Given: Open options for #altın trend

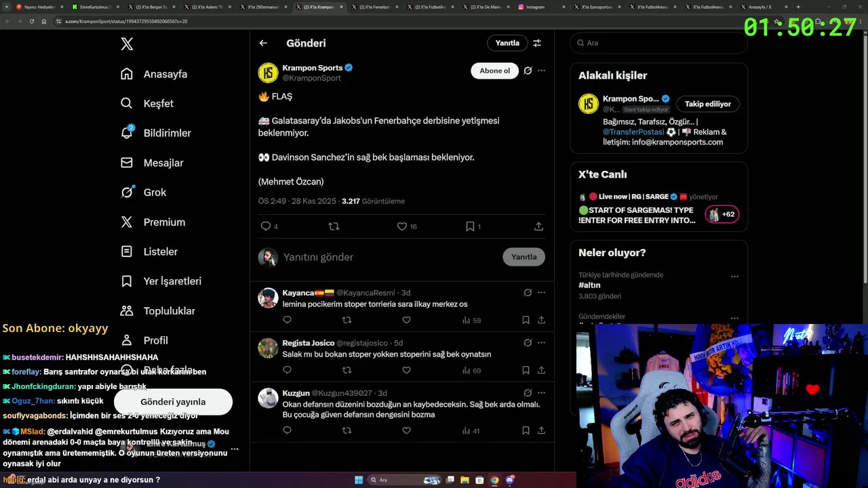Looking at the screenshot, I should pyautogui.click(x=734, y=277).
